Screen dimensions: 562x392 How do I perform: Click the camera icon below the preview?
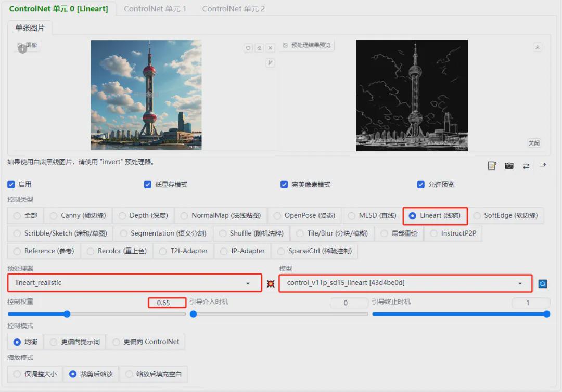[x=509, y=166]
